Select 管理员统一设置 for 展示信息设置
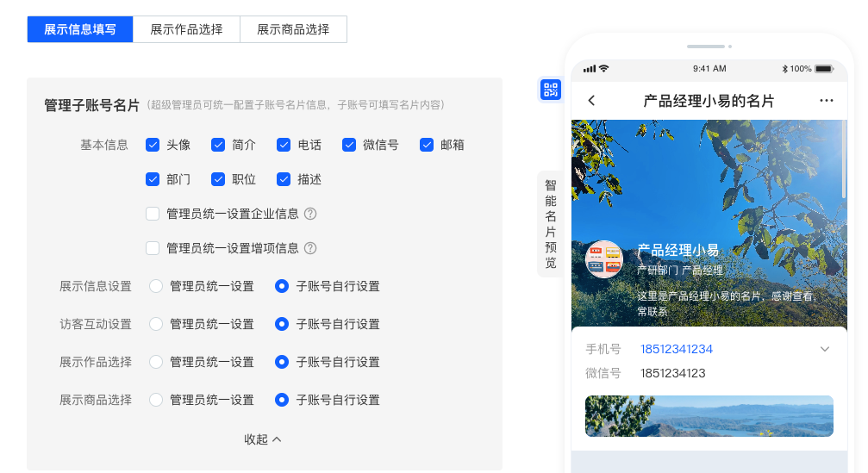This screenshot has width=868, height=473. tap(156, 286)
